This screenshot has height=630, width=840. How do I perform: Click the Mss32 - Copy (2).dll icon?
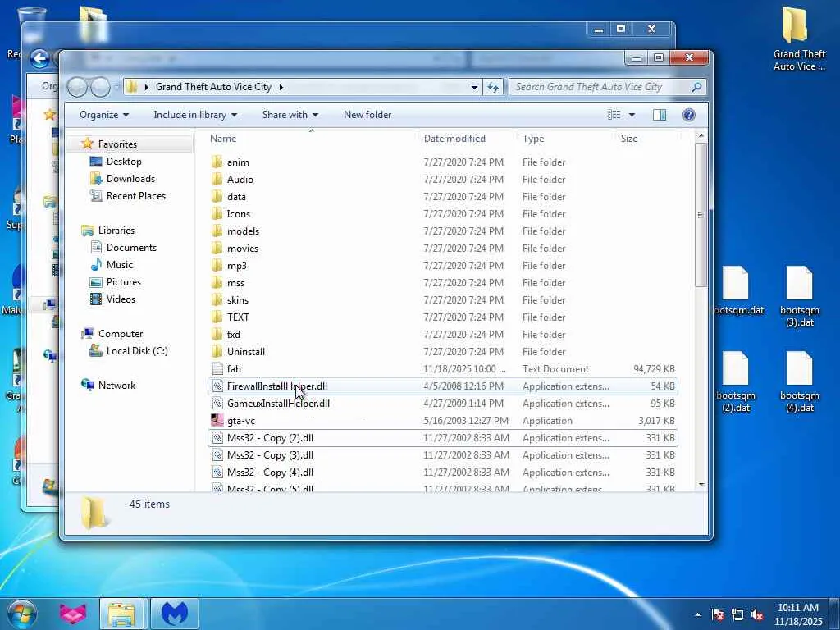(217, 438)
